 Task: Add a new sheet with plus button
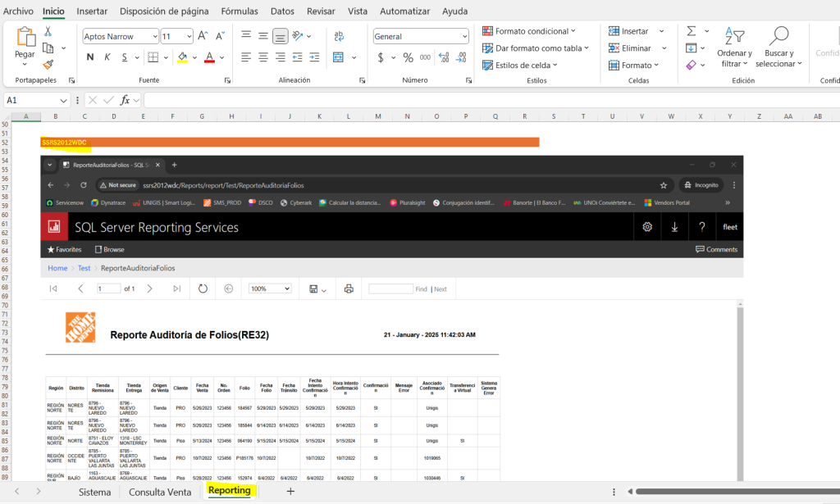pyautogui.click(x=290, y=491)
